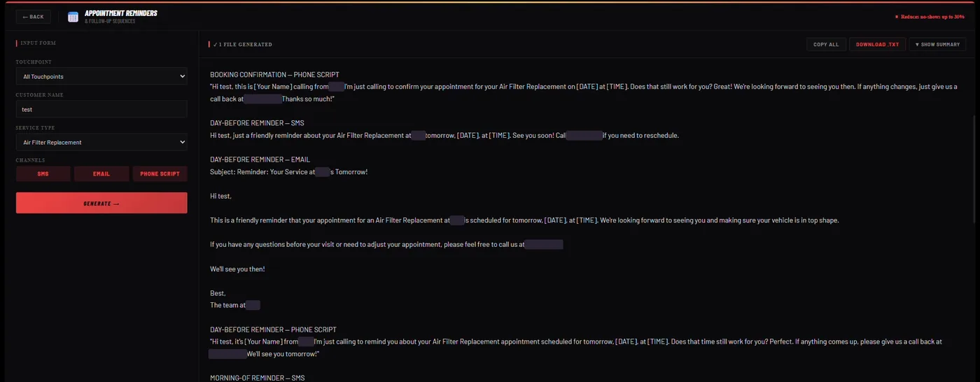The height and width of the screenshot is (382, 980).
Task: Click the Back button
Action: 33,17
